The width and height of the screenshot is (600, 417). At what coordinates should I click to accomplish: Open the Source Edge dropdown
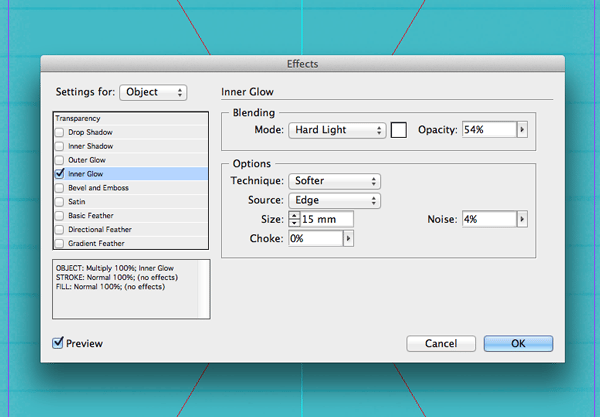click(x=334, y=200)
